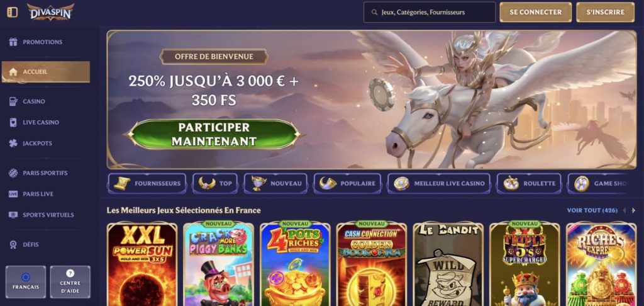Click the Se Connecter button
The image size is (644, 306).
536,13
